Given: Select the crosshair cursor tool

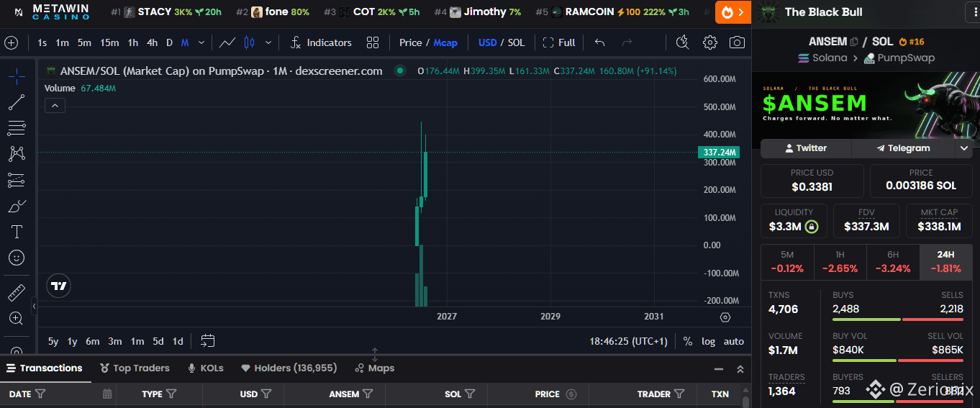Looking at the screenshot, I should (x=17, y=75).
